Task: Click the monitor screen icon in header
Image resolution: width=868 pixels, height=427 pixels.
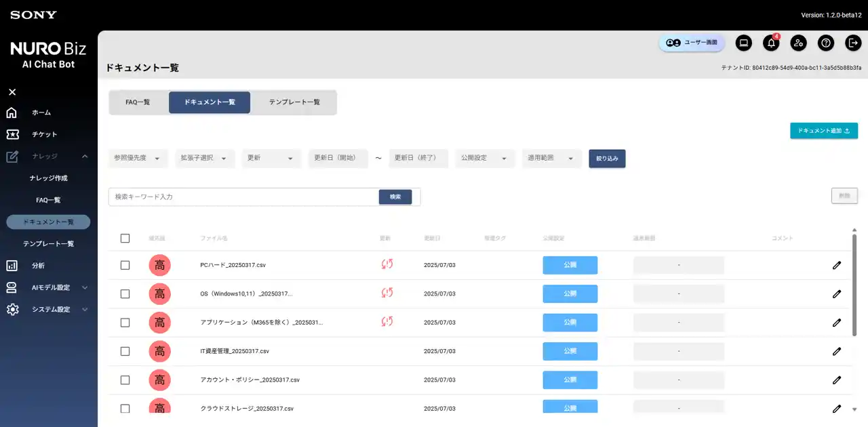Action: coord(744,43)
